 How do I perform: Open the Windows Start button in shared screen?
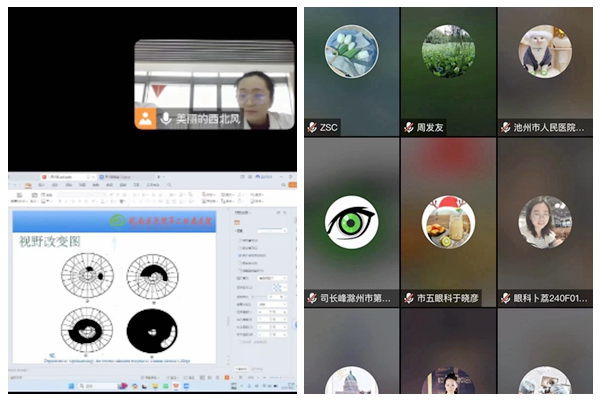(71, 386)
